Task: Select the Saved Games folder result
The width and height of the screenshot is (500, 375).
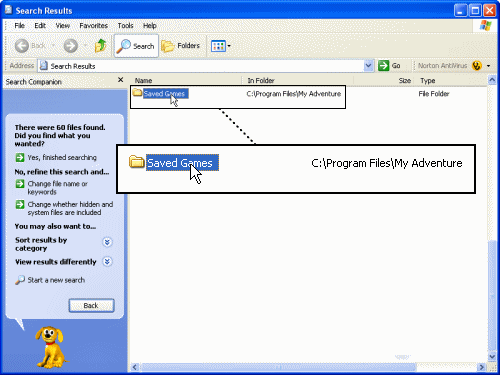Action: coord(164,94)
